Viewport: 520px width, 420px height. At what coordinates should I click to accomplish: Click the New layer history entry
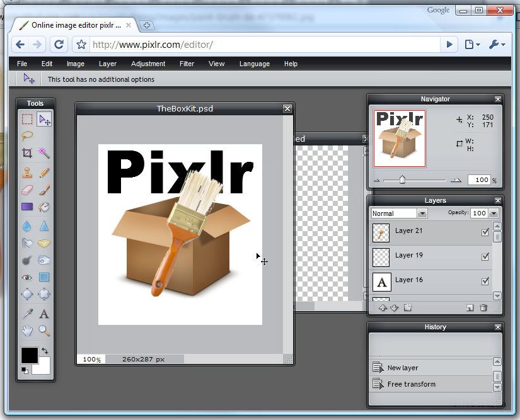(x=402, y=368)
